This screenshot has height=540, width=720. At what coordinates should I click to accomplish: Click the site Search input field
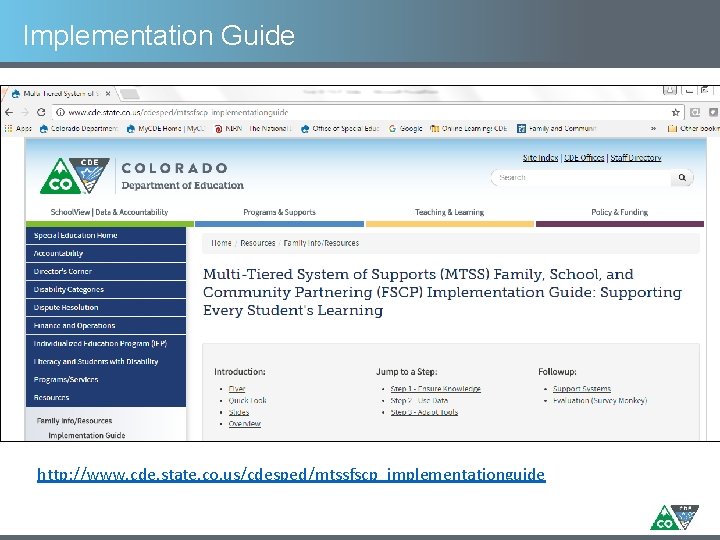pyautogui.click(x=581, y=178)
